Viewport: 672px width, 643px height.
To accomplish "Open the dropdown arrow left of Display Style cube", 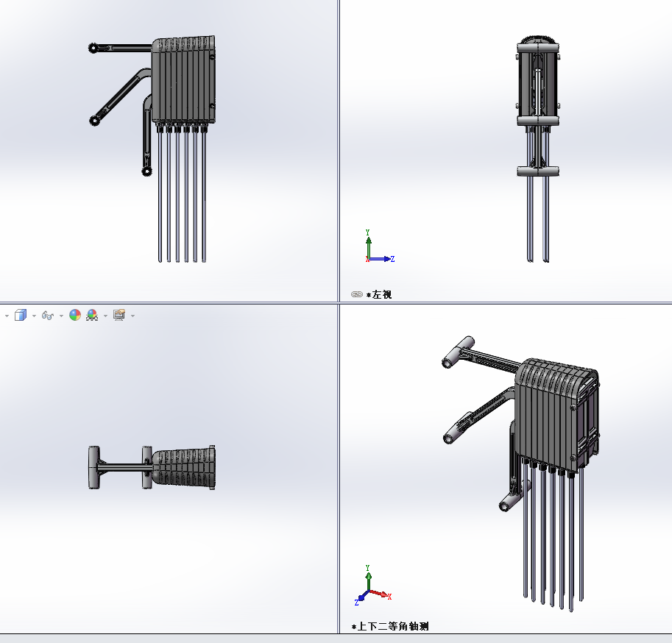I will click(7, 316).
